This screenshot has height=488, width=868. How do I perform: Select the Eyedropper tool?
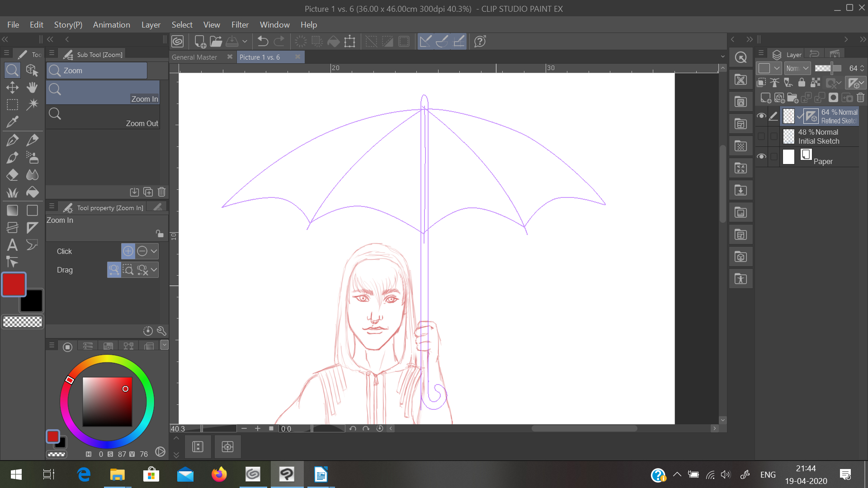pos(12,122)
